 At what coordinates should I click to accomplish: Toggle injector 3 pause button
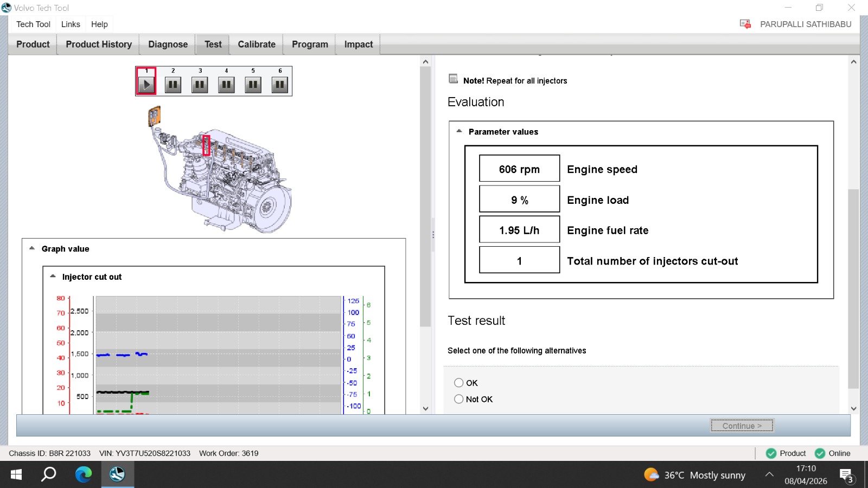point(200,85)
